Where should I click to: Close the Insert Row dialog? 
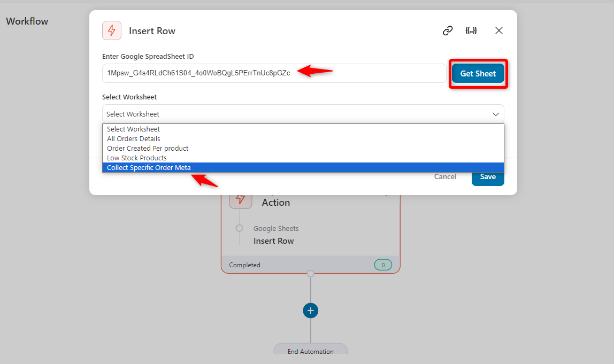[498, 30]
